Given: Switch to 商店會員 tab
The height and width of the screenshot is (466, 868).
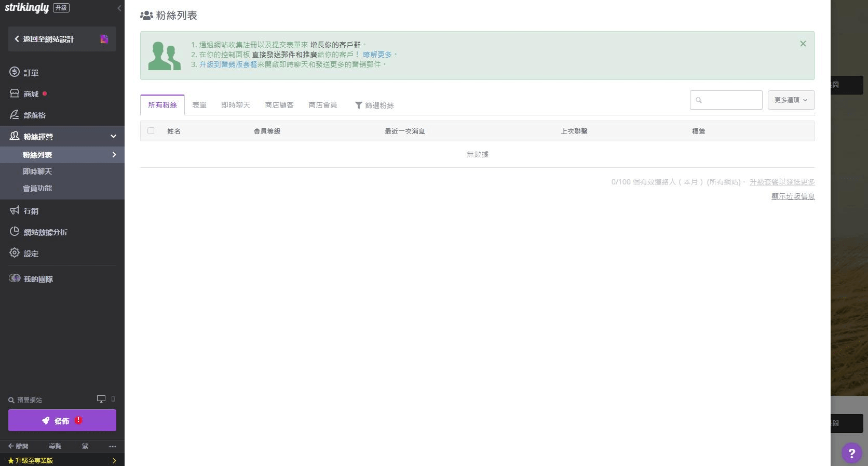Looking at the screenshot, I should (323, 105).
